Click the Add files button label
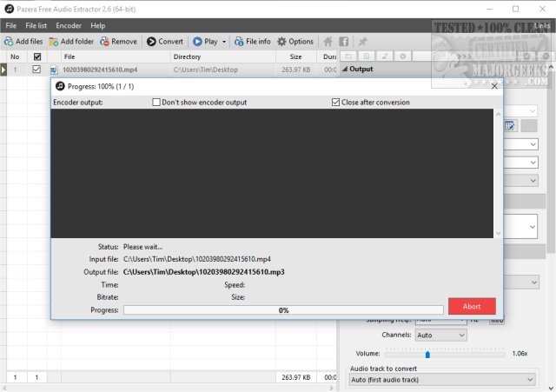Viewport: 556px width, 392px height. tap(29, 42)
